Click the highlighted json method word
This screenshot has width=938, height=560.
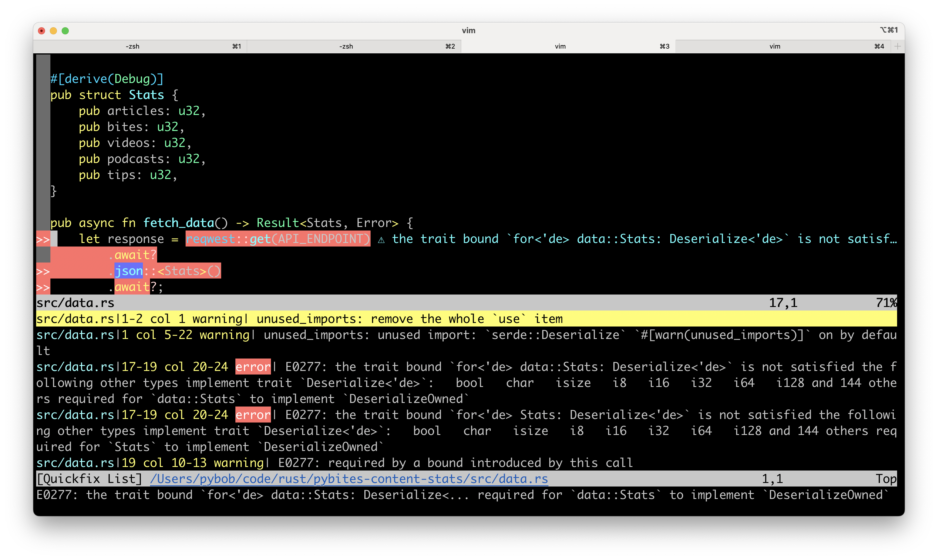point(129,271)
